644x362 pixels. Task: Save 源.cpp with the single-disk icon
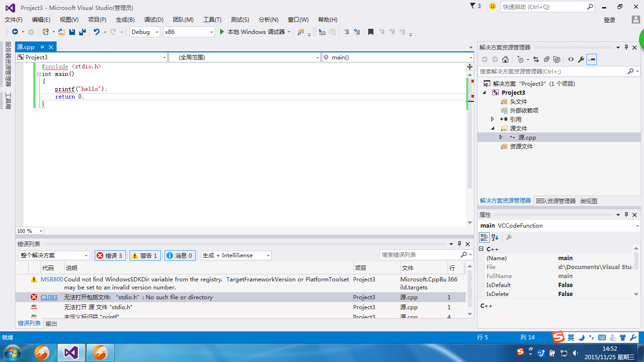pyautogui.click(x=72, y=32)
